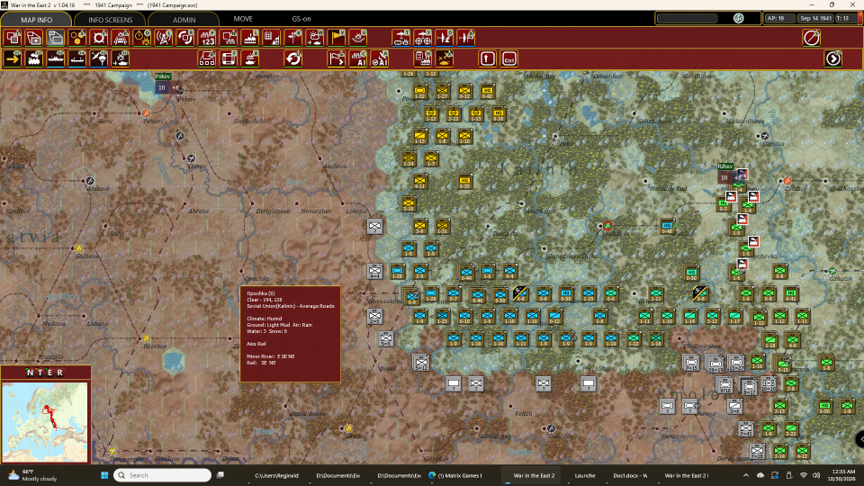The width and height of the screenshot is (864, 486).
Task: Open the MAP INFO tab
Action: pos(36,19)
